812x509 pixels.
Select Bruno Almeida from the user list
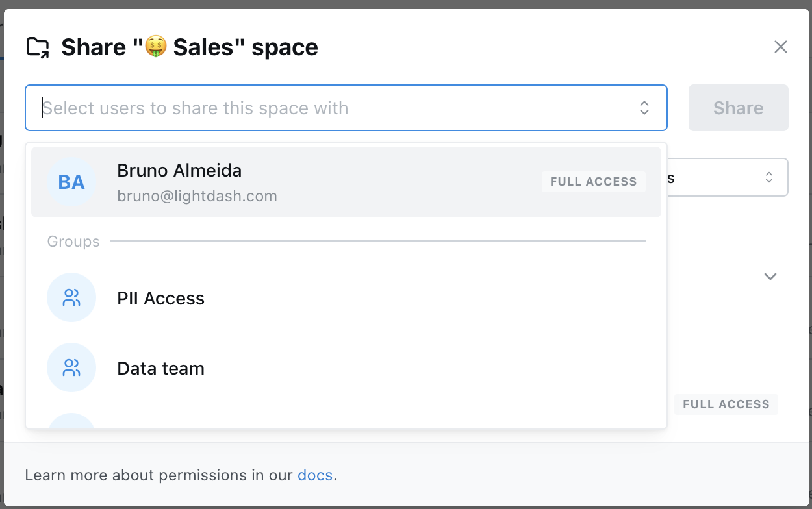(x=179, y=171)
